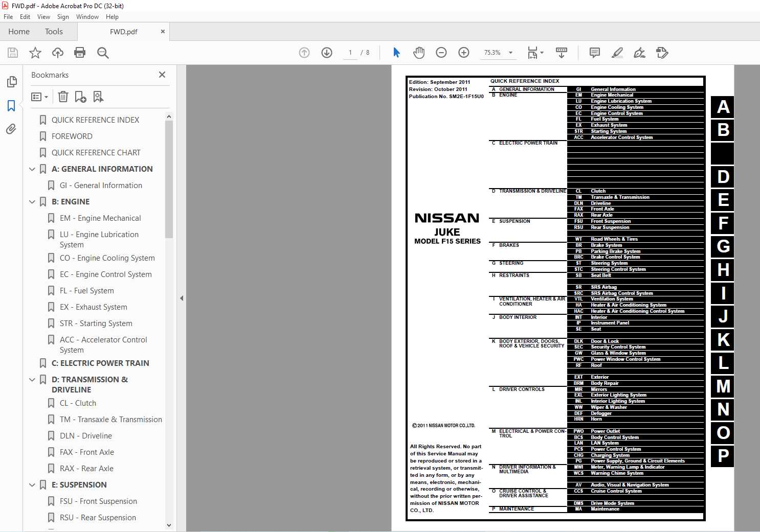Zoom out with minus button
The width and height of the screenshot is (760, 532).
coord(441,53)
